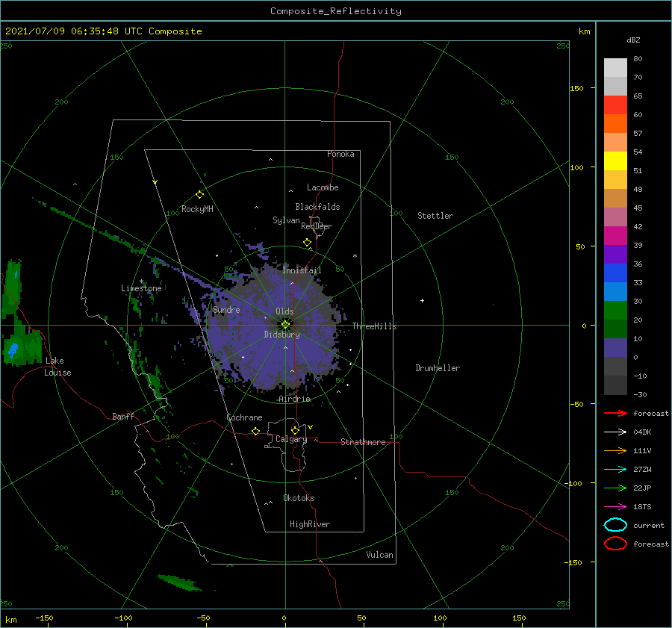Click the Lacombe label
This screenshot has width=672, height=628.
323,187
